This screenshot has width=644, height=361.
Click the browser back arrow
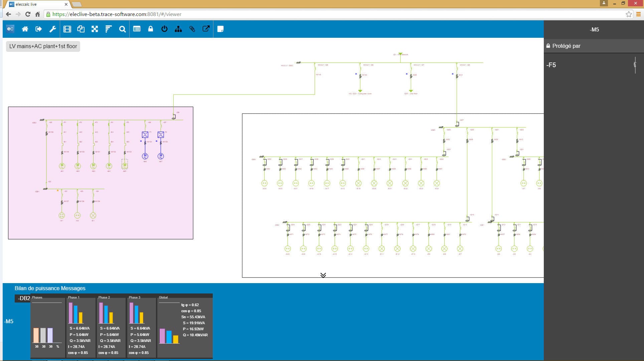[x=9, y=14]
